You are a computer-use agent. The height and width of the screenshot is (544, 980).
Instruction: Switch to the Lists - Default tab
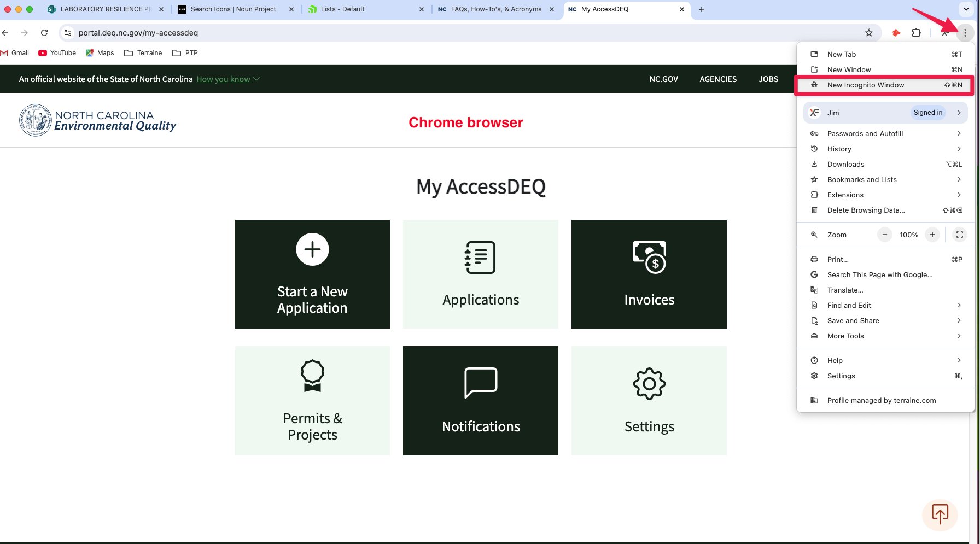click(x=342, y=9)
